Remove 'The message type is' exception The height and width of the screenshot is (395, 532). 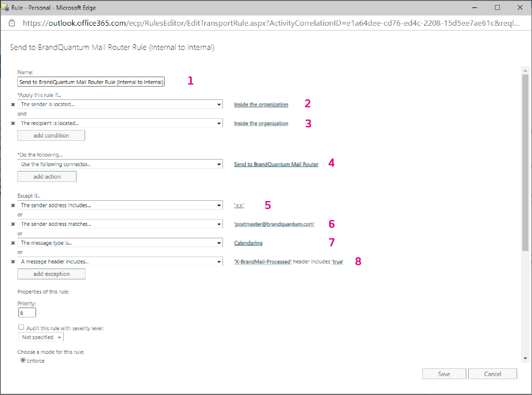pos(13,243)
